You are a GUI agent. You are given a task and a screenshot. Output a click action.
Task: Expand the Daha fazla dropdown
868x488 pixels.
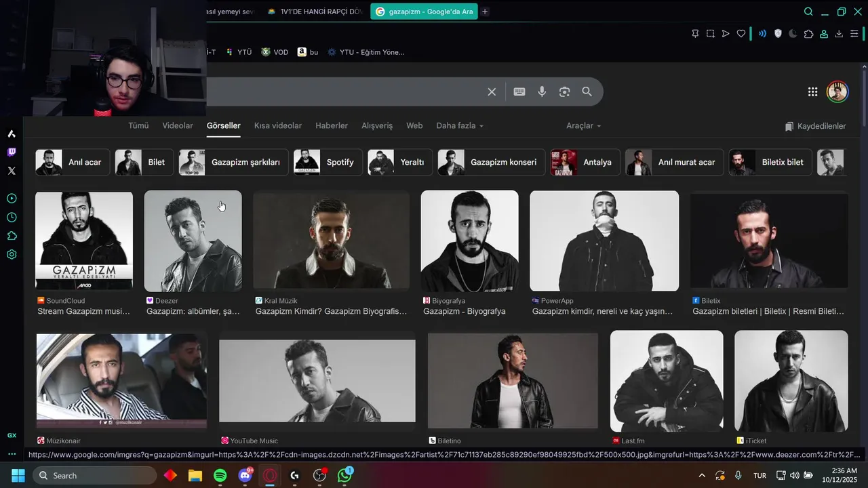click(460, 125)
